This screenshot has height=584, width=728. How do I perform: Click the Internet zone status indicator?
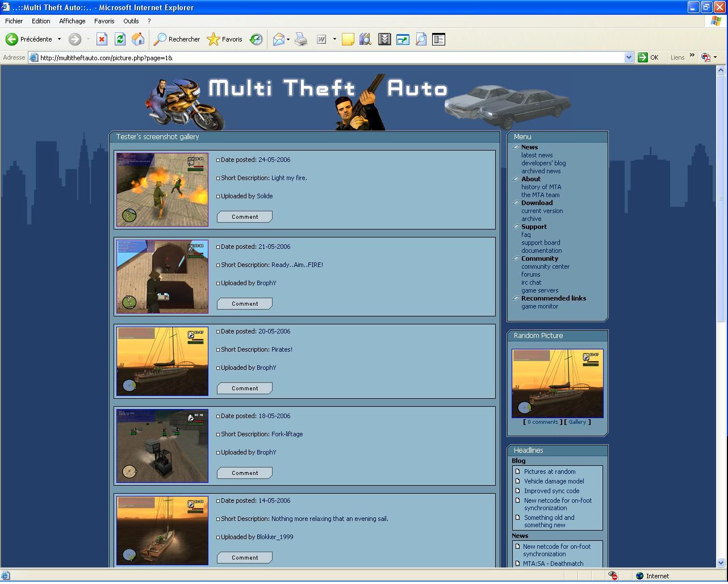click(652, 575)
